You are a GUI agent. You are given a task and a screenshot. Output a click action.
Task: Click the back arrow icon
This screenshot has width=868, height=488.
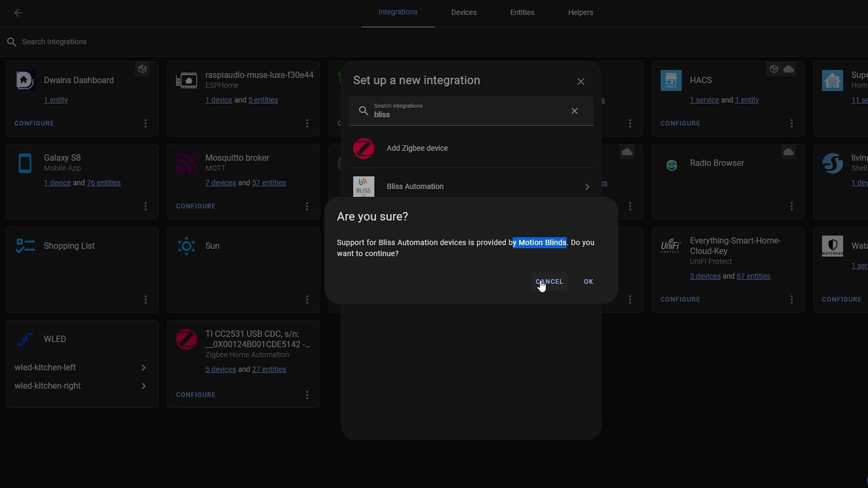tap(18, 13)
